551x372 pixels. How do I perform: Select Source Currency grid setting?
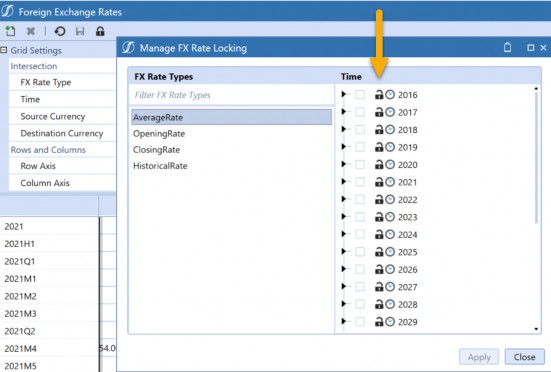click(62, 116)
